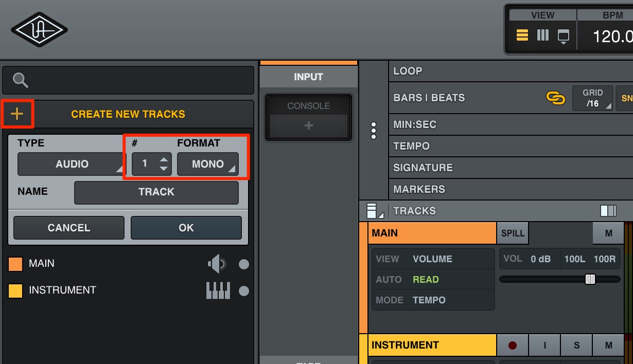Click the track NAME field

click(156, 192)
